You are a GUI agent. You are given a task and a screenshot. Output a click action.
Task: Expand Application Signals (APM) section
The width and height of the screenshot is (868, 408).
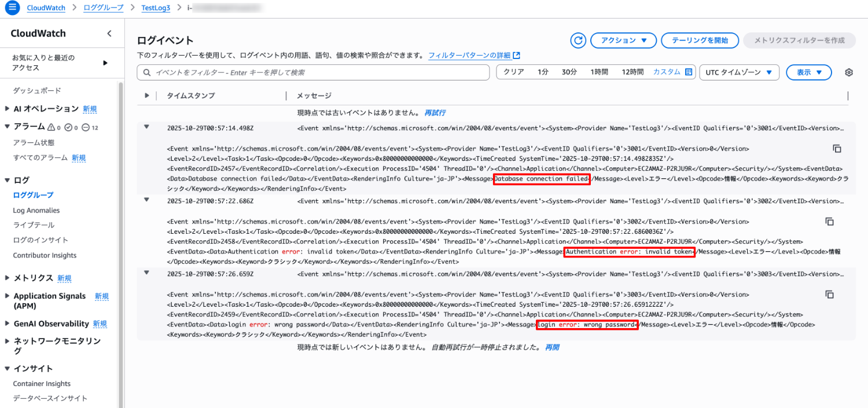tap(7, 296)
